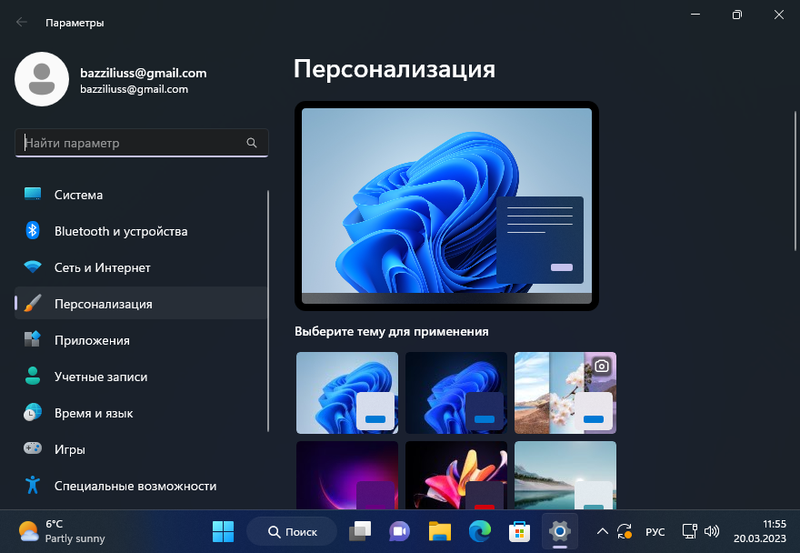Open the Приложения section
Screen dimensions: 800x553
coord(141,340)
